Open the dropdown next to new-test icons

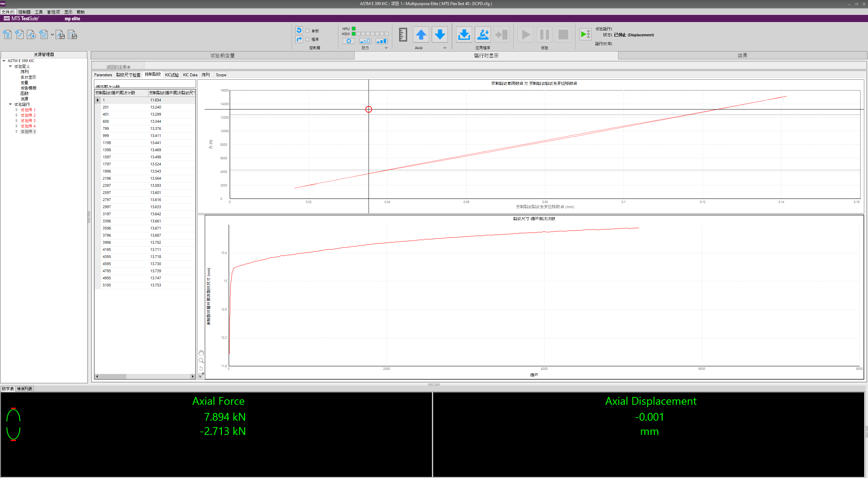pos(52,35)
